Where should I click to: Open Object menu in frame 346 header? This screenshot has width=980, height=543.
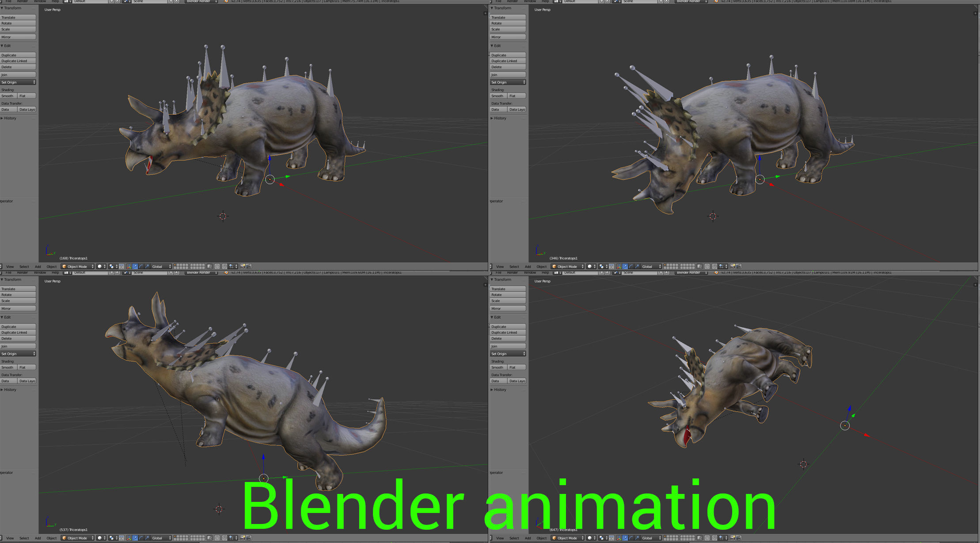pyautogui.click(x=542, y=266)
